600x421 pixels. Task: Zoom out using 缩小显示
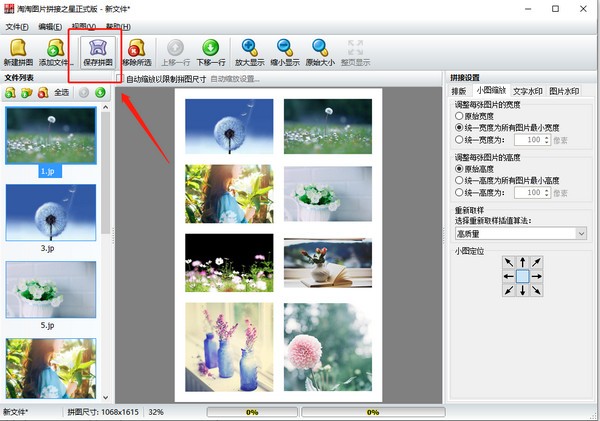click(x=285, y=51)
